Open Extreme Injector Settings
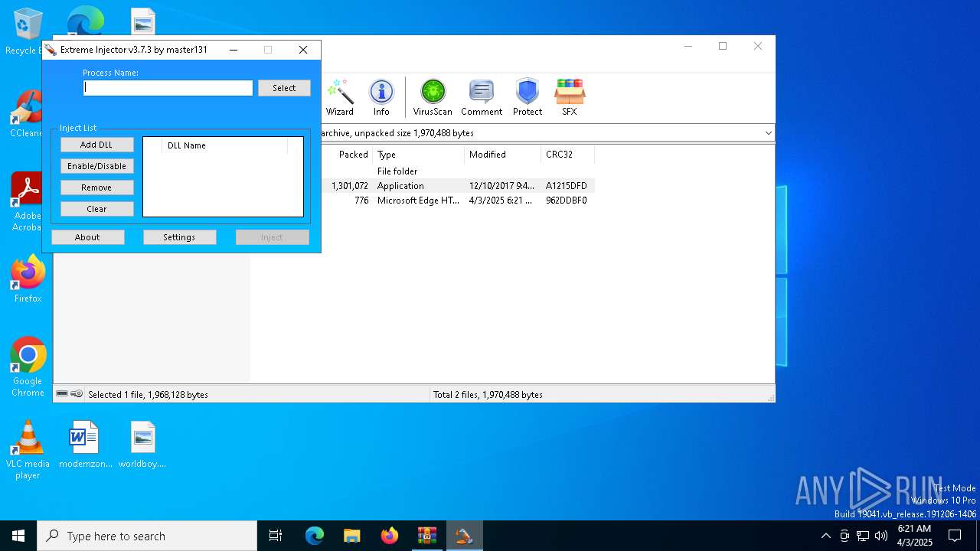This screenshot has width=980, height=551. click(x=179, y=237)
